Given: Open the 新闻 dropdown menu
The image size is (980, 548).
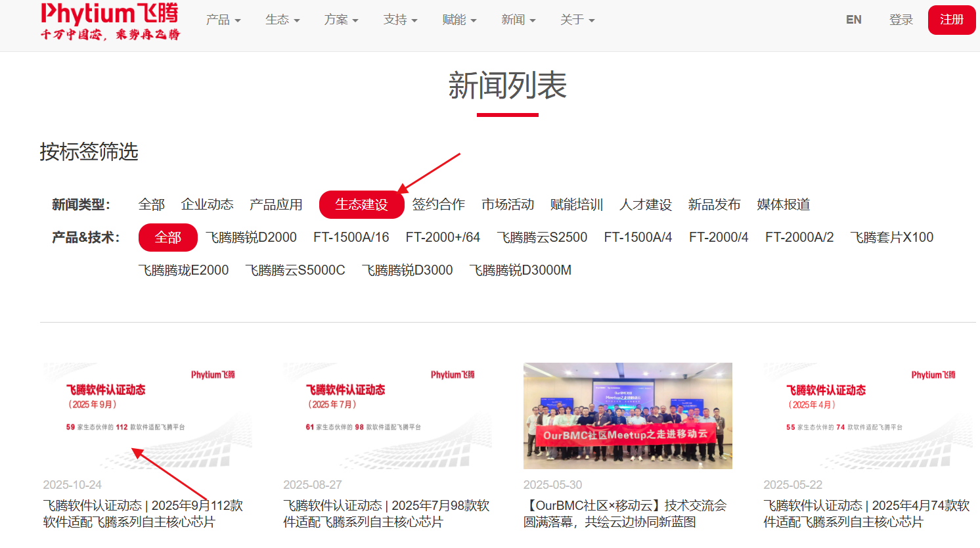Looking at the screenshot, I should 518,20.
